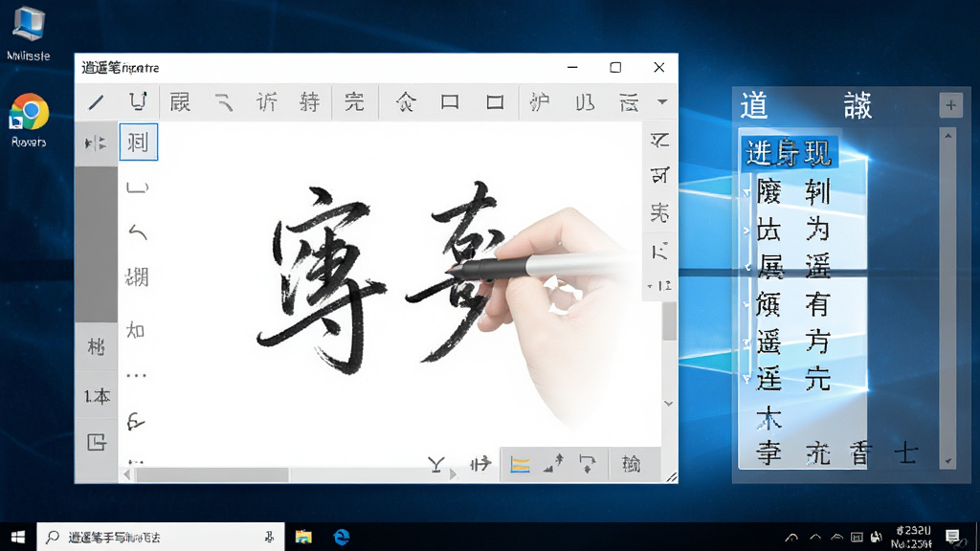
Task: Click the horizontal scrollbar left arrow
Action: coord(127,474)
